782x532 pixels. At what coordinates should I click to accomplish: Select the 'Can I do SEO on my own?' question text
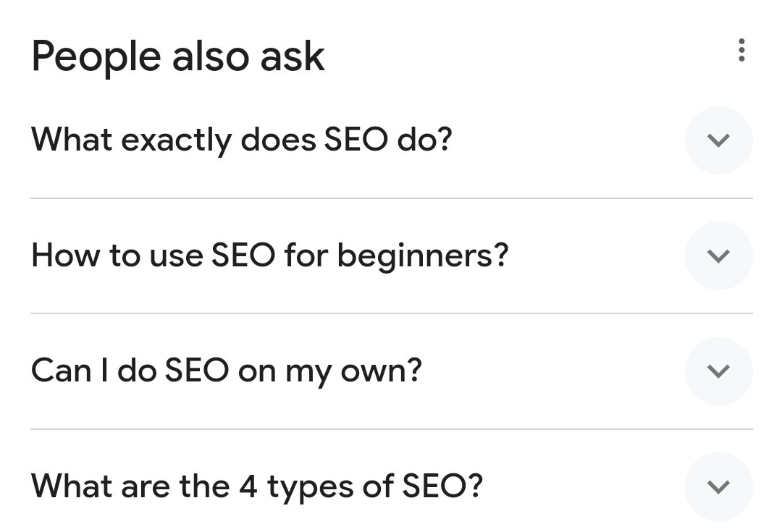tap(227, 371)
